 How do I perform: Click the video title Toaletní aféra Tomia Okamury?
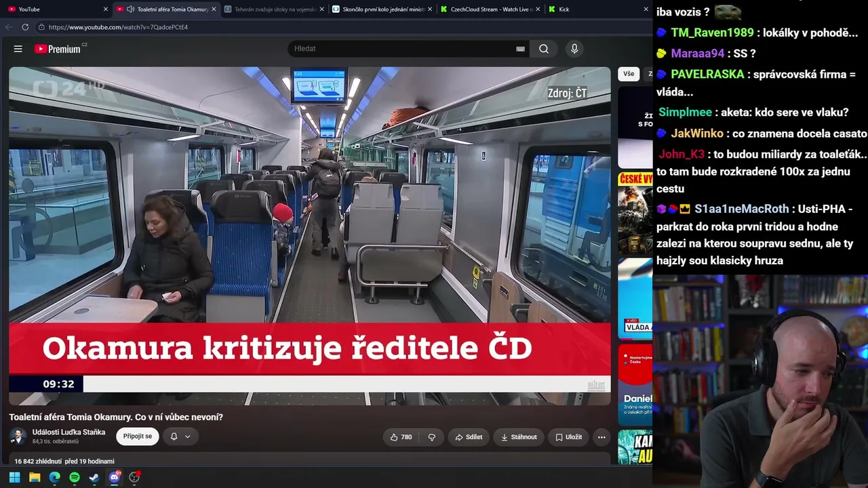(x=116, y=417)
